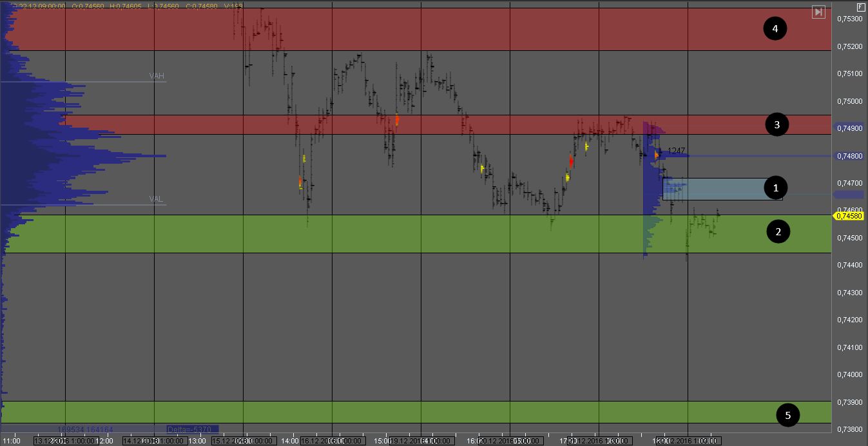Click the 14:00 label on time axis

pos(291,441)
